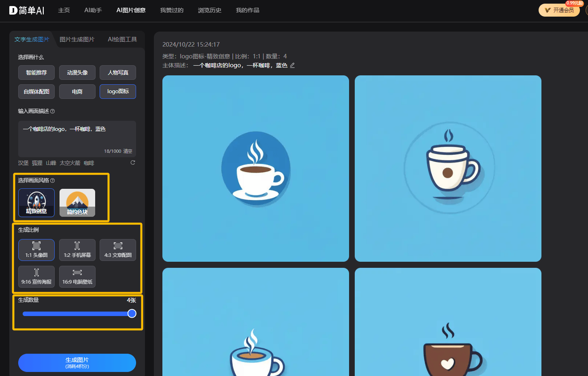
Task: Click help icon next to 选择画面风格
Action: (52, 180)
